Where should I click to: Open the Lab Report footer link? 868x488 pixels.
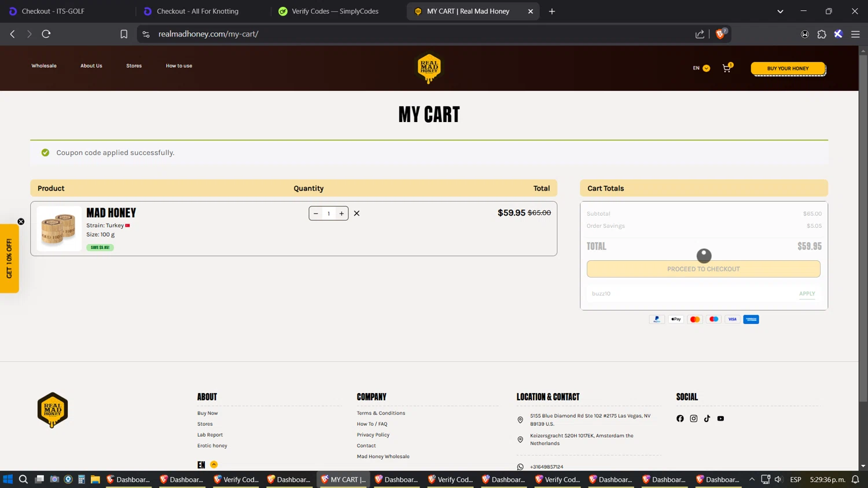[210, 435]
